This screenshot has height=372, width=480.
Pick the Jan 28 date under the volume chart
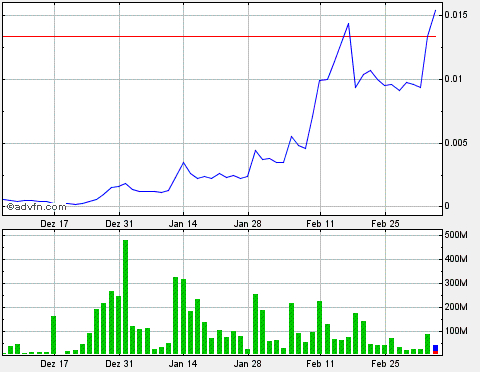(x=248, y=364)
